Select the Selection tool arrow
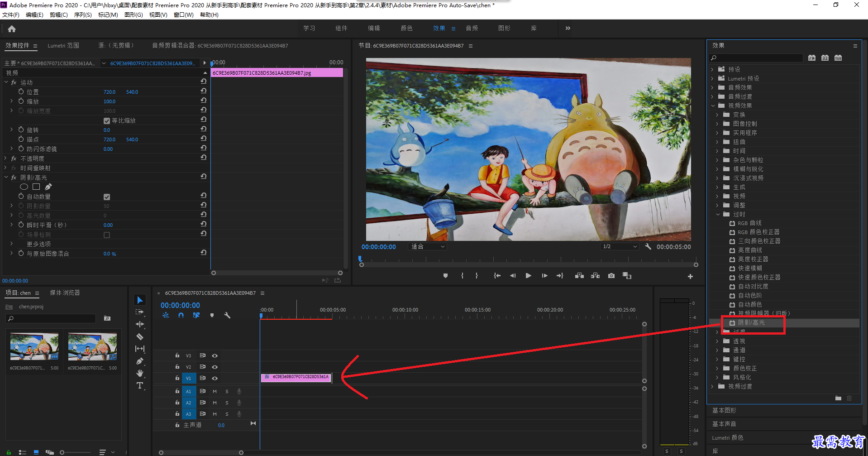The width and height of the screenshot is (868, 456). (140, 300)
